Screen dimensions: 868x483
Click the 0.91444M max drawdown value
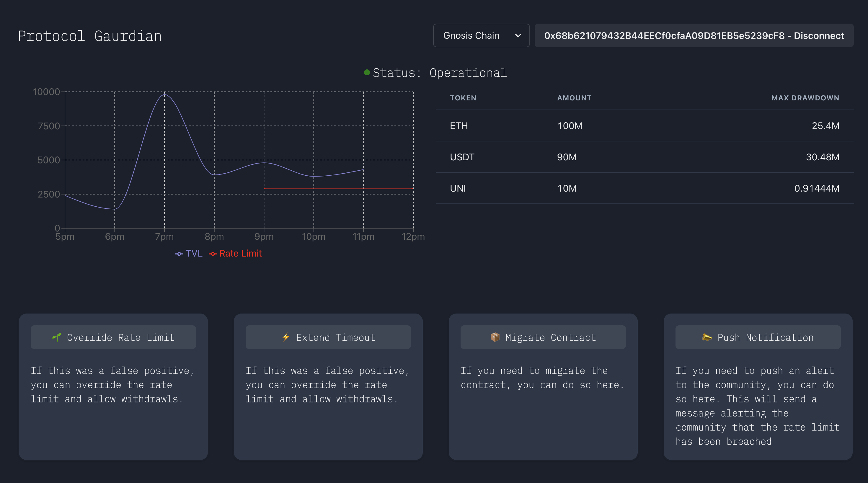[817, 188]
